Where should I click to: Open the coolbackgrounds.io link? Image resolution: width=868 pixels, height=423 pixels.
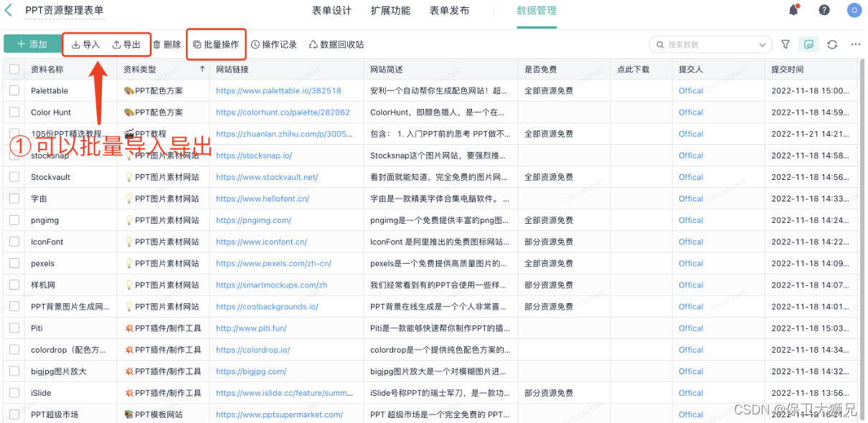point(267,306)
